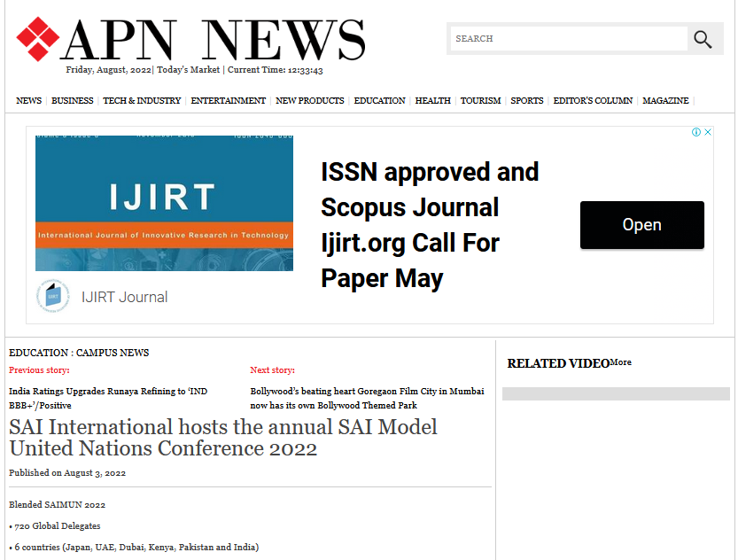Open the News menu item
738x560 pixels.
28,101
